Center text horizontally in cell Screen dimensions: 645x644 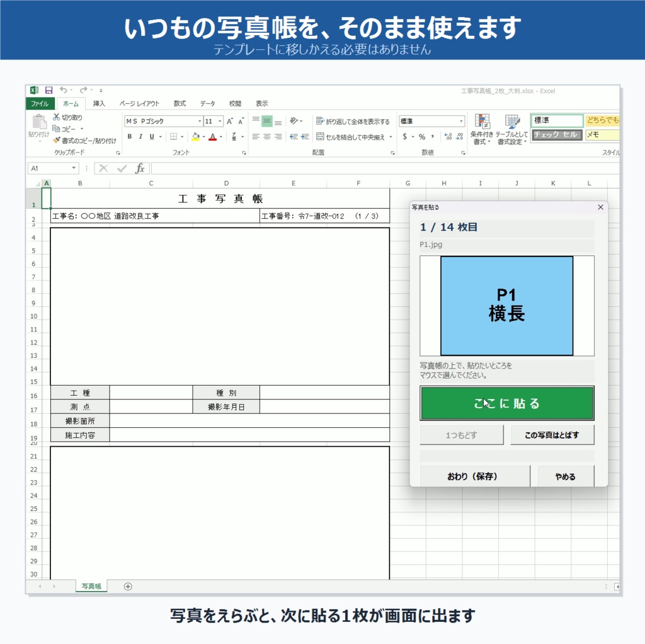(x=267, y=137)
